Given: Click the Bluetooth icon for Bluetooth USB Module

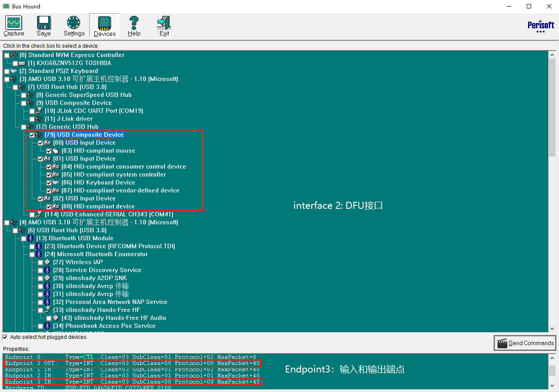Looking at the screenshot, I should click(31, 238).
